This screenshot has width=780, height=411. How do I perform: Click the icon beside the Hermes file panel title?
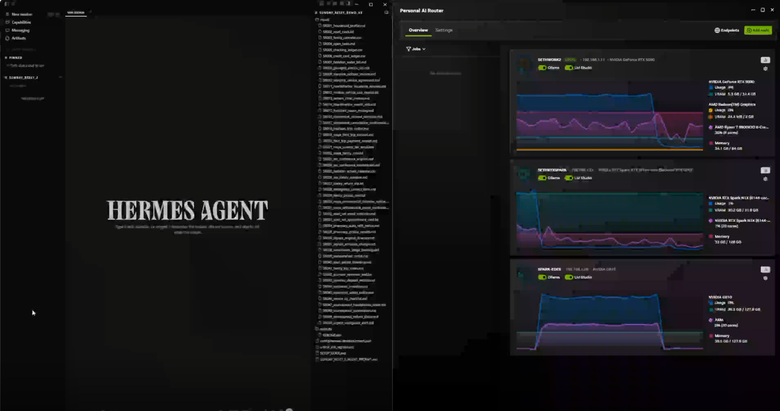click(386, 12)
